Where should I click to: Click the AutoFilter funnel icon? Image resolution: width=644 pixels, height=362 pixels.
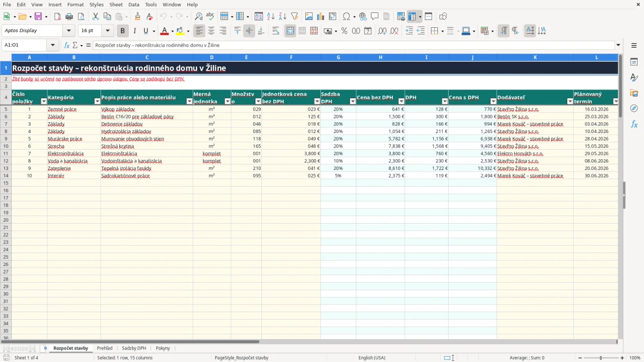(294, 17)
